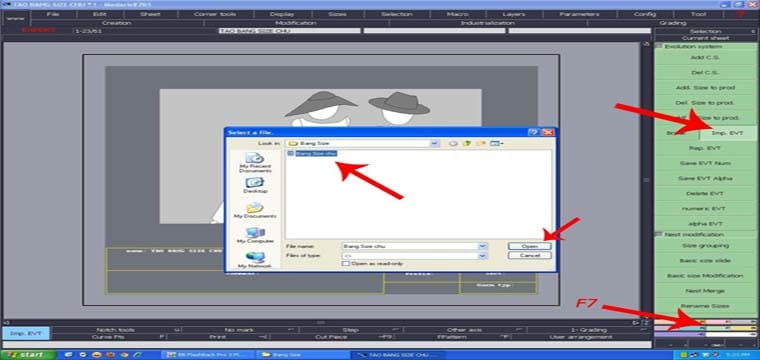760x360 pixels.
Task: Click the Del C.S. button
Action: pyautogui.click(x=705, y=73)
